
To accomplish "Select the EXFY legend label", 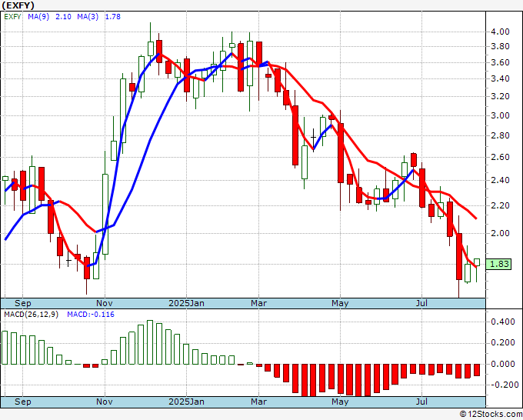I will (13, 17).
